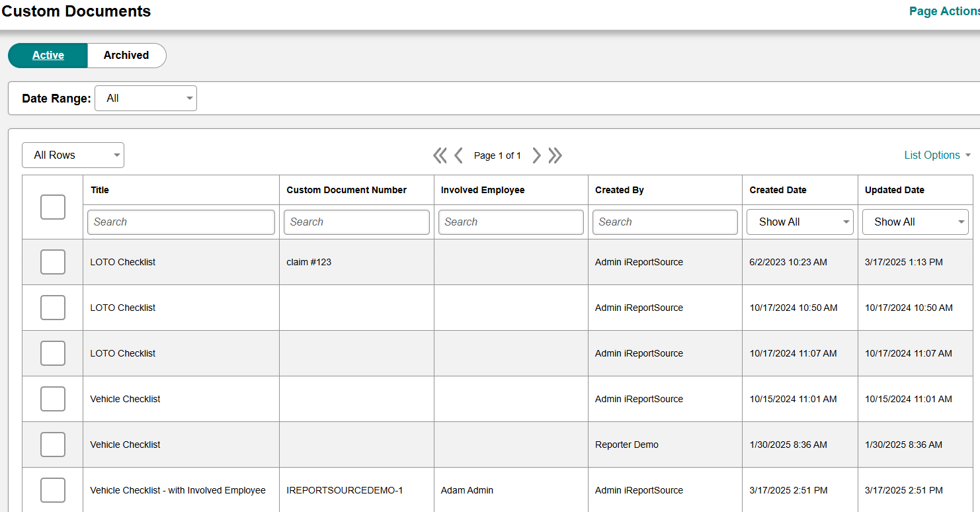This screenshot has width=980, height=512.
Task: Click '3/17/2025 1:13 PM' updated date
Action: coord(904,262)
